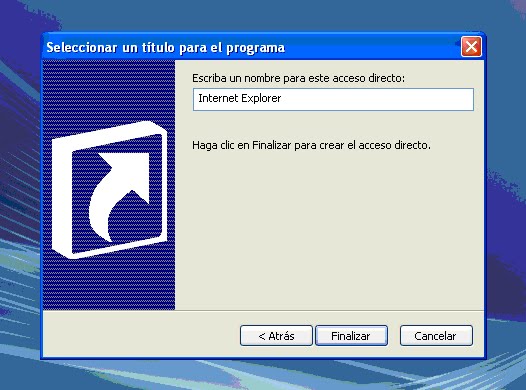The width and height of the screenshot is (526, 390).
Task: Click the shortcut name field containing Internet Explorer
Action: pyautogui.click(x=333, y=99)
